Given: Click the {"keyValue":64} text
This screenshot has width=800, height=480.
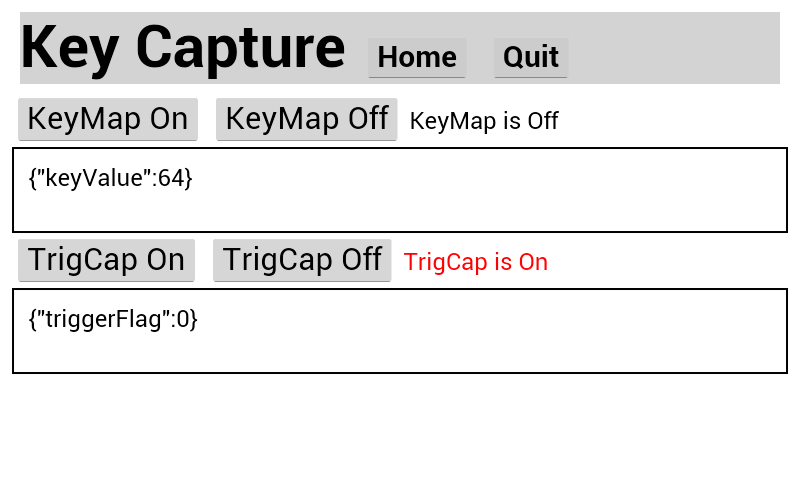Looking at the screenshot, I should click(110, 178).
